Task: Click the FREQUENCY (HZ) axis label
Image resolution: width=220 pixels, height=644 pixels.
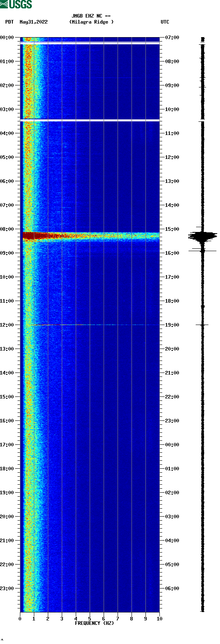Action: 94,623
